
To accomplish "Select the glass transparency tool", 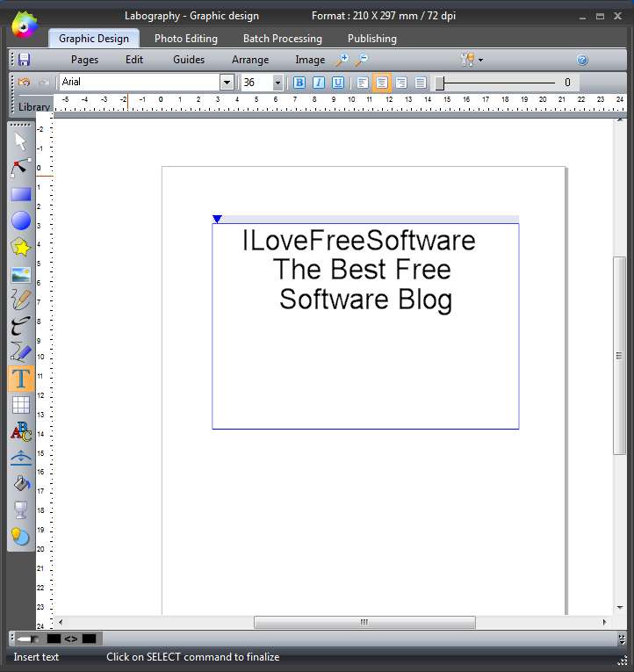I will pyautogui.click(x=20, y=510).
